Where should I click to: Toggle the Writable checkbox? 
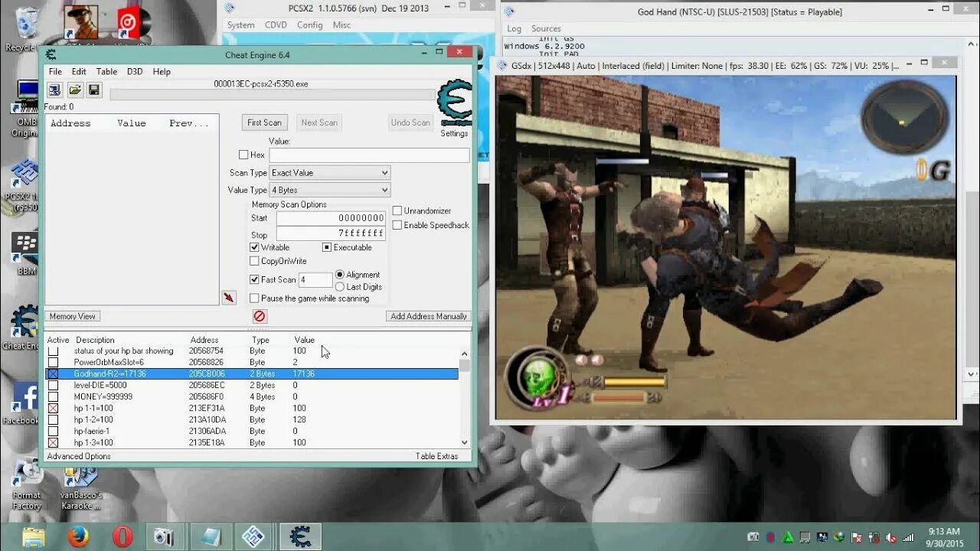(254, 247)
